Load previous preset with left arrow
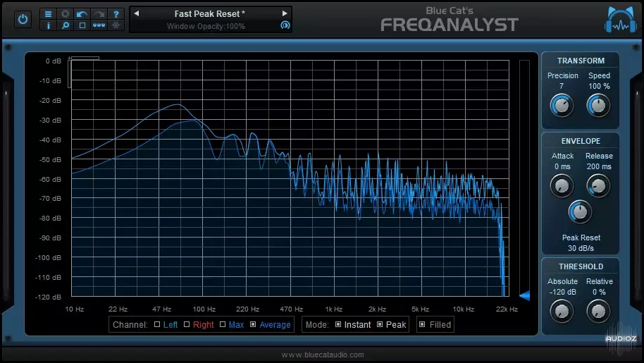The image size is (644, 363). 137,13
